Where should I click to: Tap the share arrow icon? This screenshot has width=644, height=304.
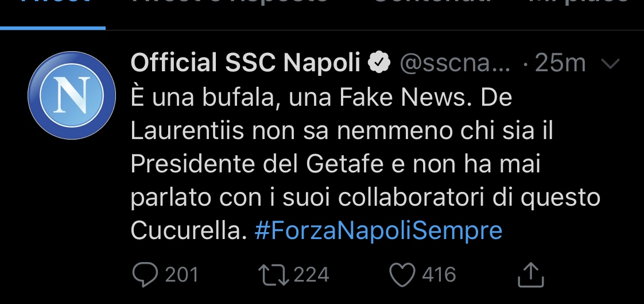[531, 274]
